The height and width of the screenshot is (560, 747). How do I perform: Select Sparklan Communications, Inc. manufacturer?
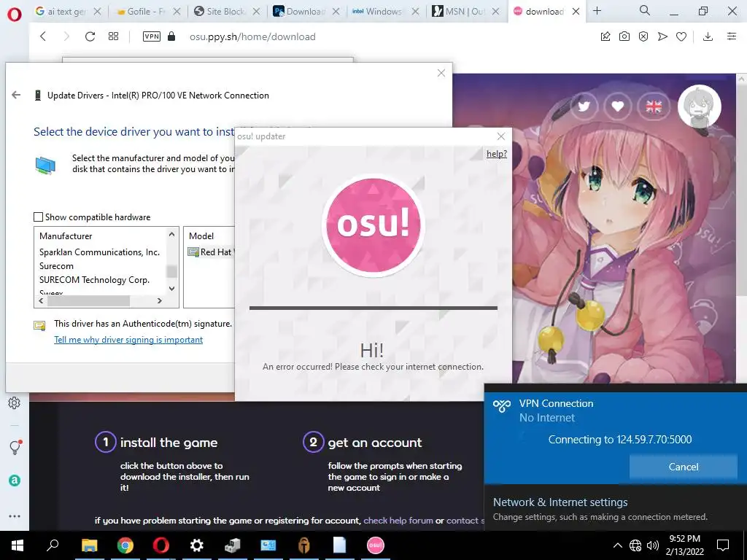[99, 252]
